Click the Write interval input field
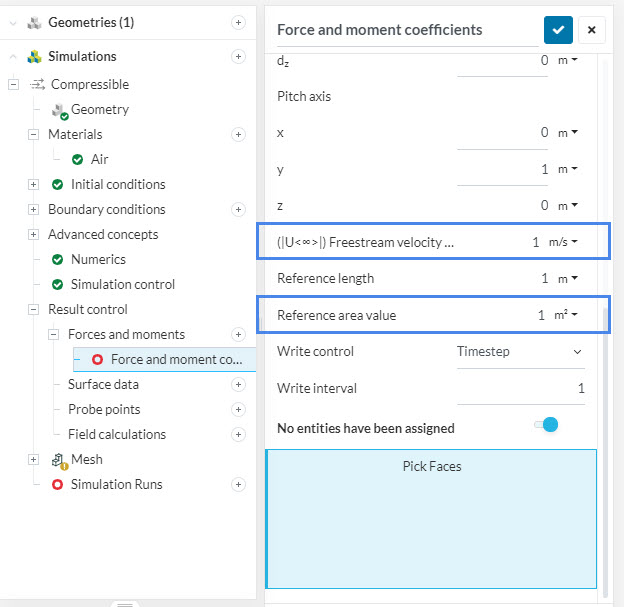 521,388
